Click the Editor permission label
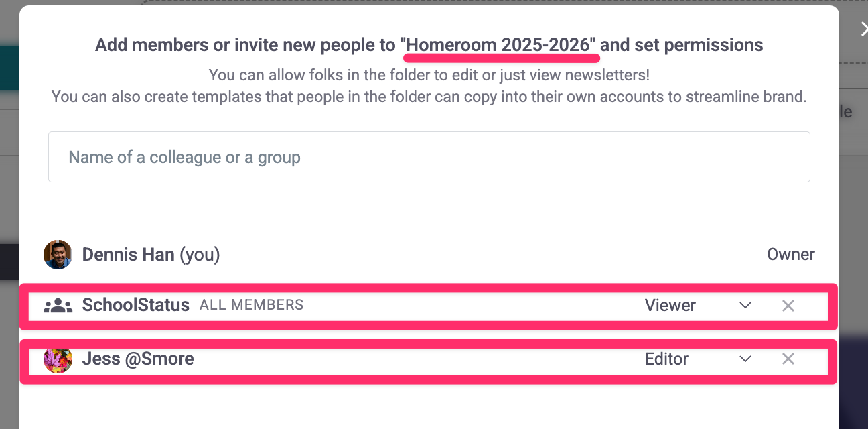 pos(666,359)
